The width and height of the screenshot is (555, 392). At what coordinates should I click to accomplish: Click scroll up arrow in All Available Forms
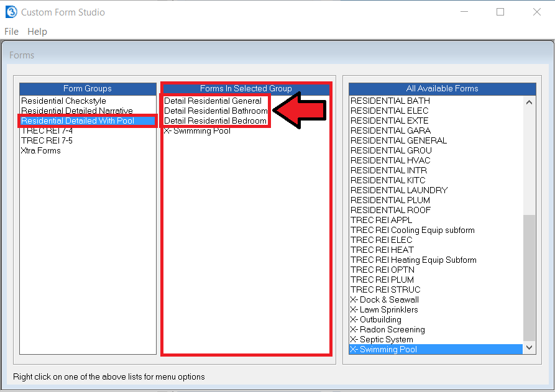coord(529,103)
